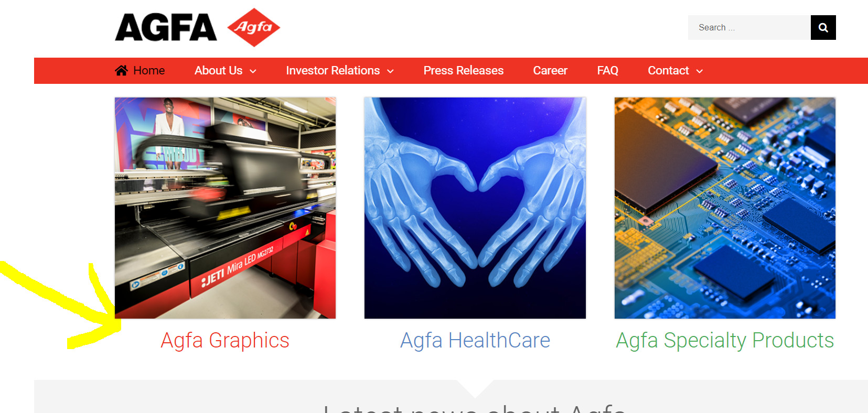Click the magnifying glass search button
This screenshot has height=413, width=868.
pos(823,27)
